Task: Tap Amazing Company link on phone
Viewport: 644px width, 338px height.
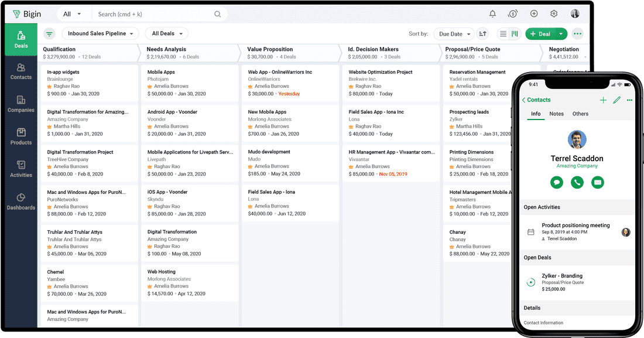Action: pyautogui.click(x=577, y=166)
